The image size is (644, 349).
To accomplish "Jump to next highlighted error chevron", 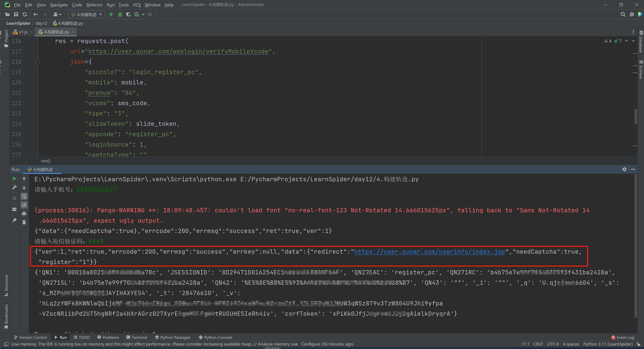I will coord(633,41).
